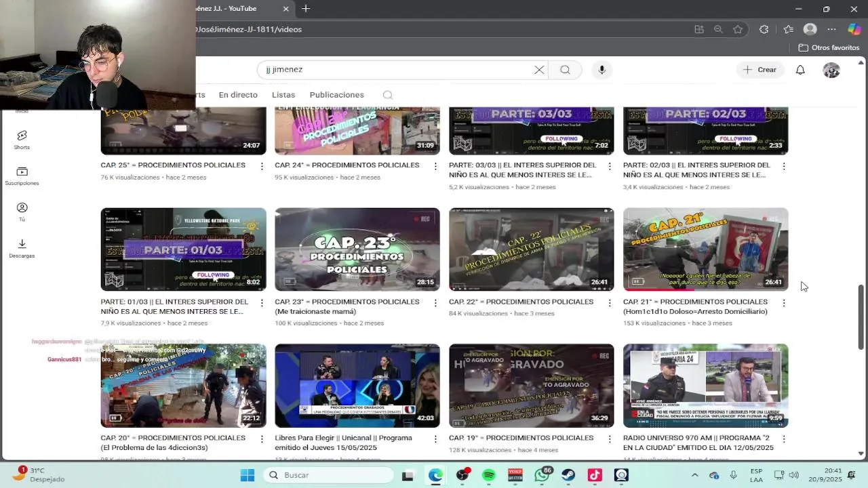Open Steam from the taskbar
Image resolution: width=868 pixels, height=488 pixels.
click(x=568, y=475)
